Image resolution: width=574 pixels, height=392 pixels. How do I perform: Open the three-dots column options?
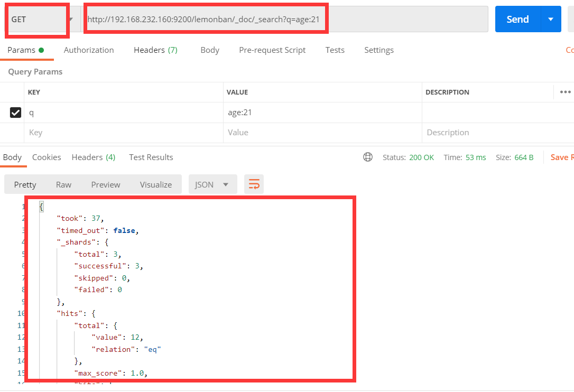[565, 92]
